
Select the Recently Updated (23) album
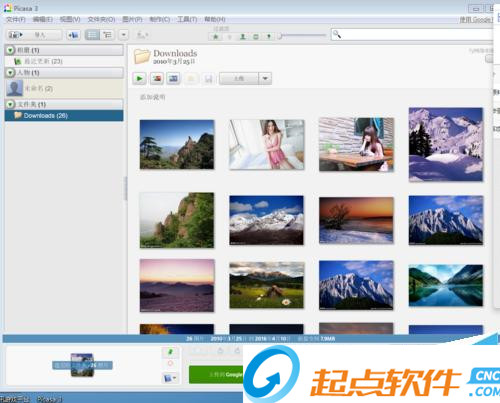tap(64, 61)
